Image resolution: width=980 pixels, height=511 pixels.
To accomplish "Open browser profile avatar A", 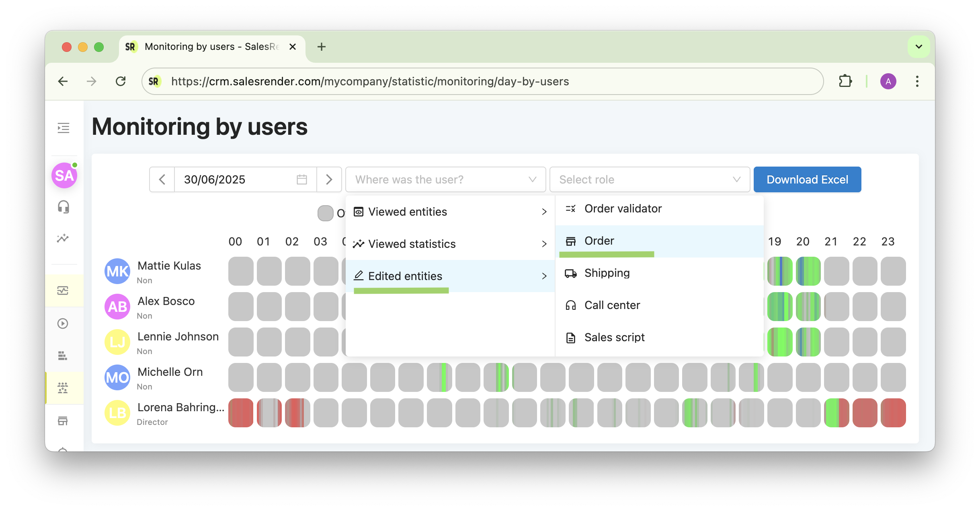I will point(888,81).
